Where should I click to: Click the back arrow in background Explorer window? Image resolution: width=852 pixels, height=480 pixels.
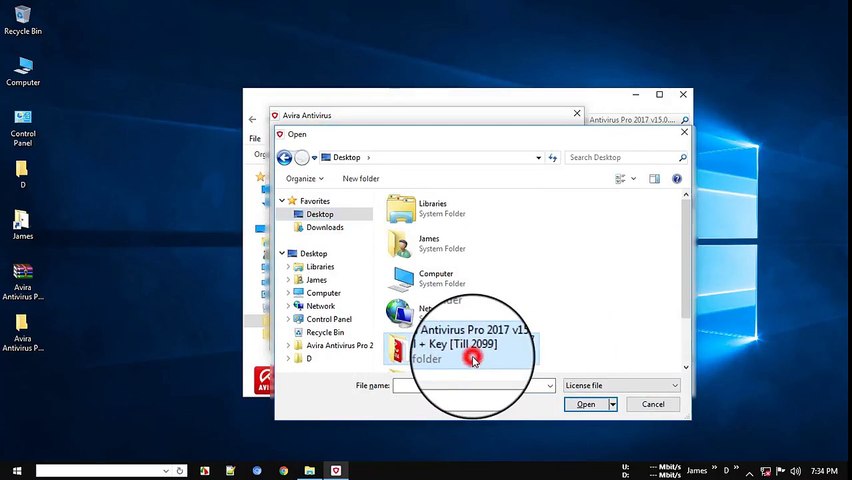pos(252,119)
